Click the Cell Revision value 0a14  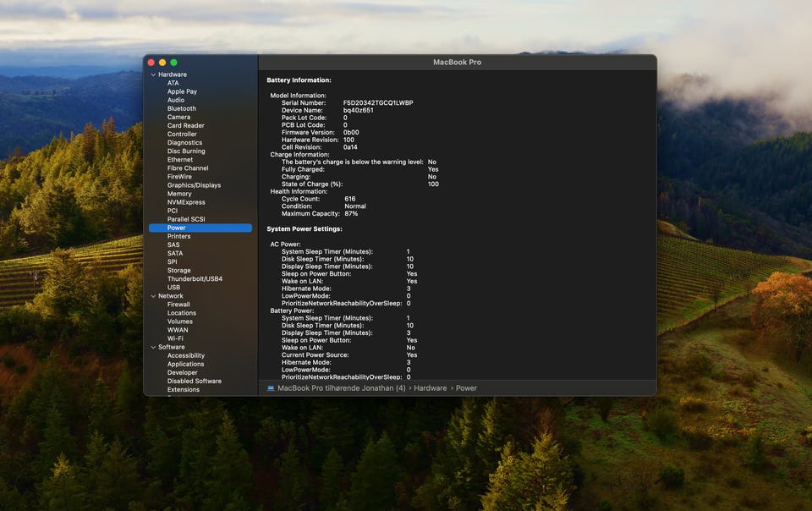[350, 147]
